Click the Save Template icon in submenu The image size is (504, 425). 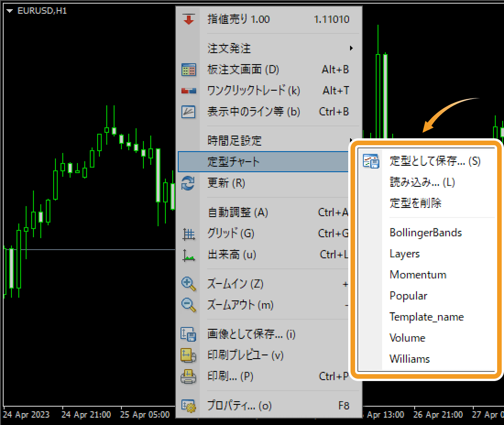click(x=371, y=161)
